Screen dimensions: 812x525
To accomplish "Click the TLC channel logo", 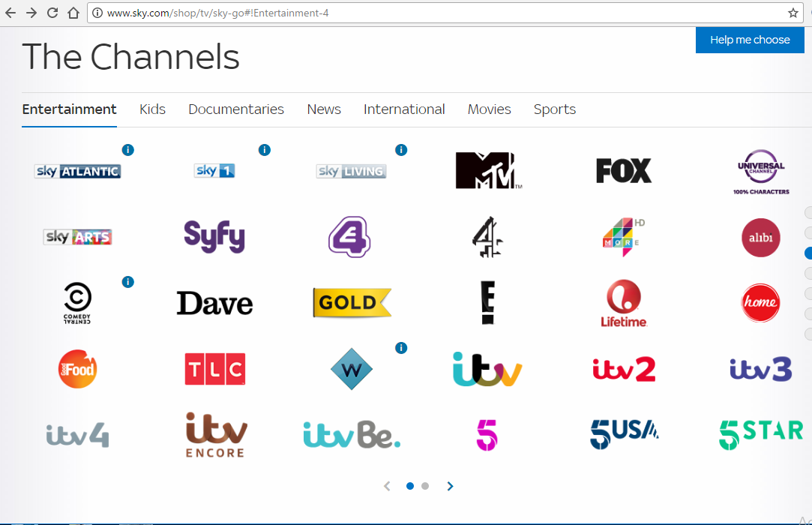I will click(215, 369).
